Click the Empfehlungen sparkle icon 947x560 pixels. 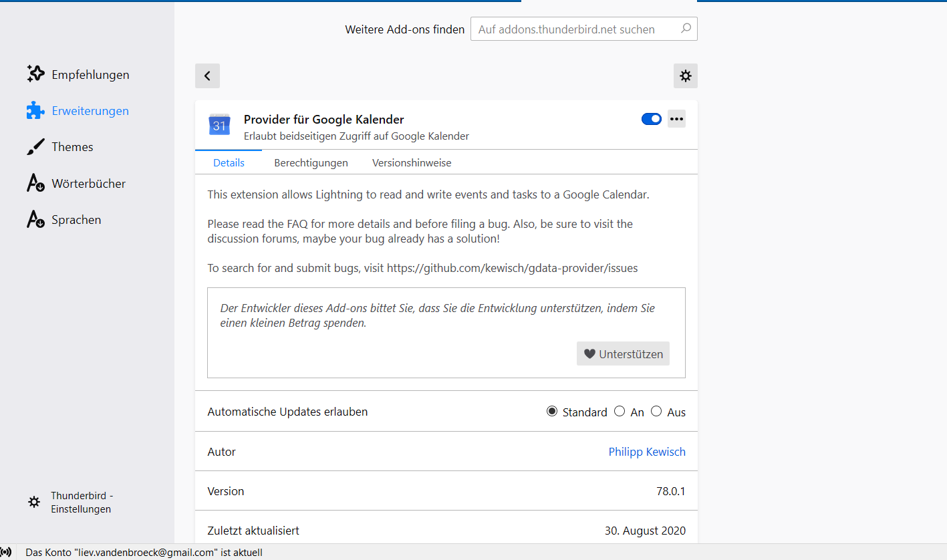[x=35, y=74]
